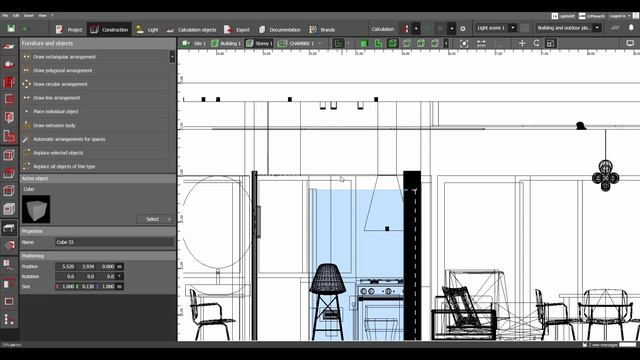This screenshot has width=640, height=360.
Task: Start calculation with the red Calculation icon
Action: tap(406, 29)
